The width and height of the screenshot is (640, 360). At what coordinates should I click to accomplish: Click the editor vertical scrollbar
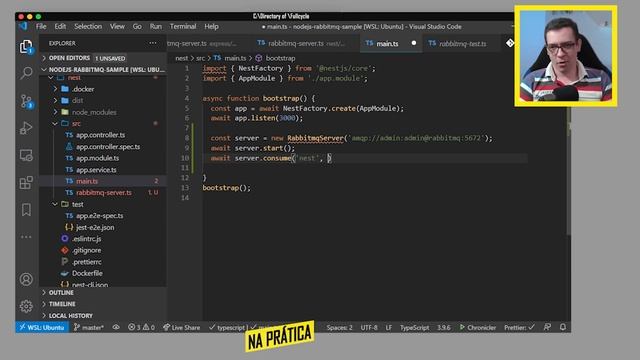tap(568, 171)
